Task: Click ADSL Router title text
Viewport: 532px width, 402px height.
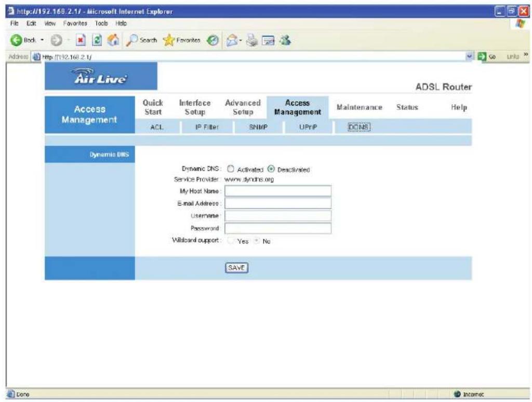Action: point(444,87)
